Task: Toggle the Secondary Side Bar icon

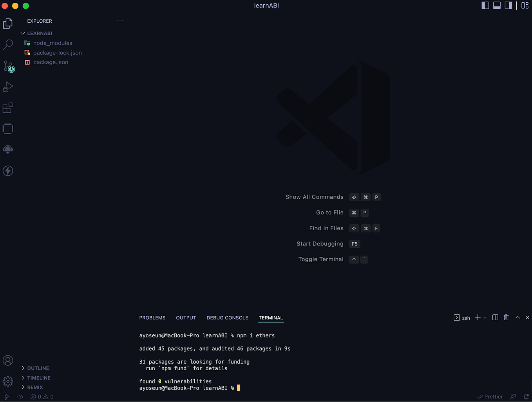Action: click(x=508, y=5)
